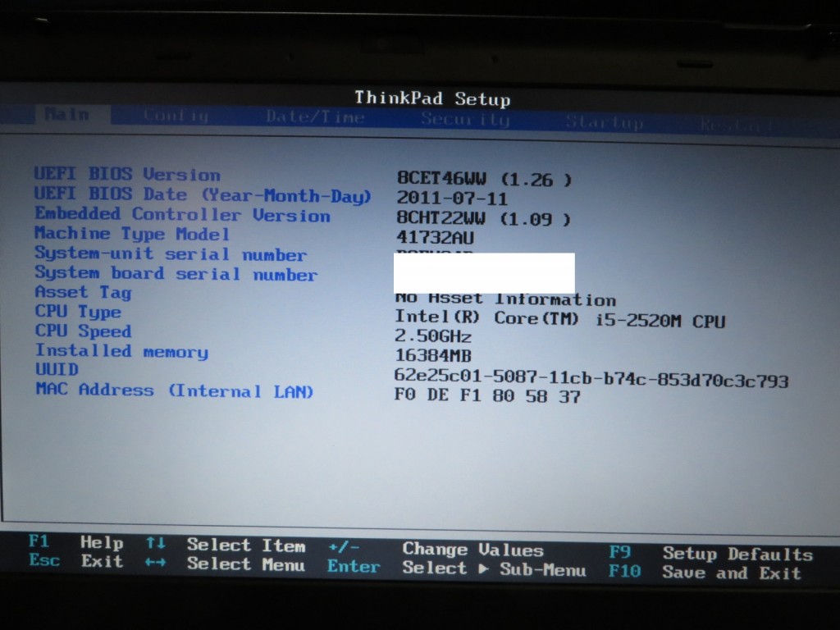The image size is (840, 630).
Task: Click the Help label in footer
Action: tap(102, 543)
